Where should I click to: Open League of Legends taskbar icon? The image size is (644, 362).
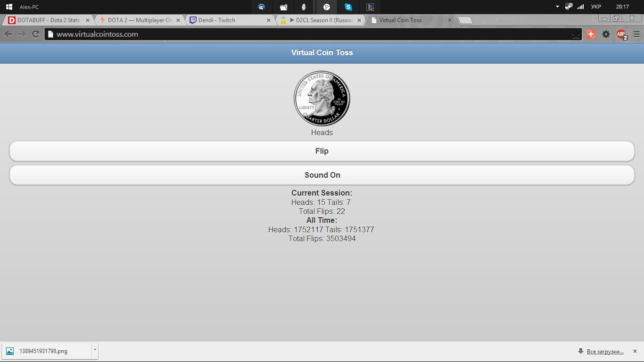(371, 7)
